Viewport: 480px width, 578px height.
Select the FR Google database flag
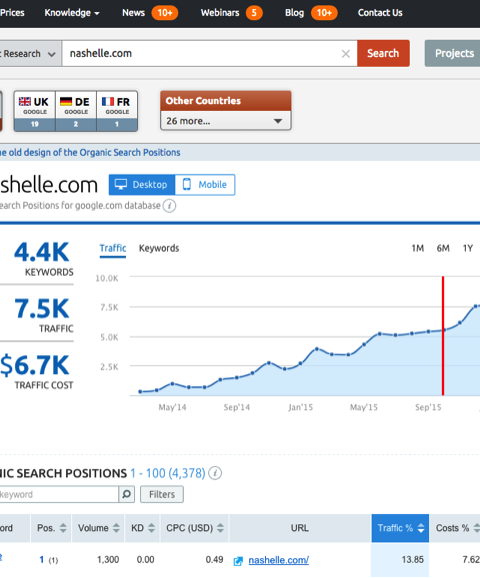[x=117, y=111]
